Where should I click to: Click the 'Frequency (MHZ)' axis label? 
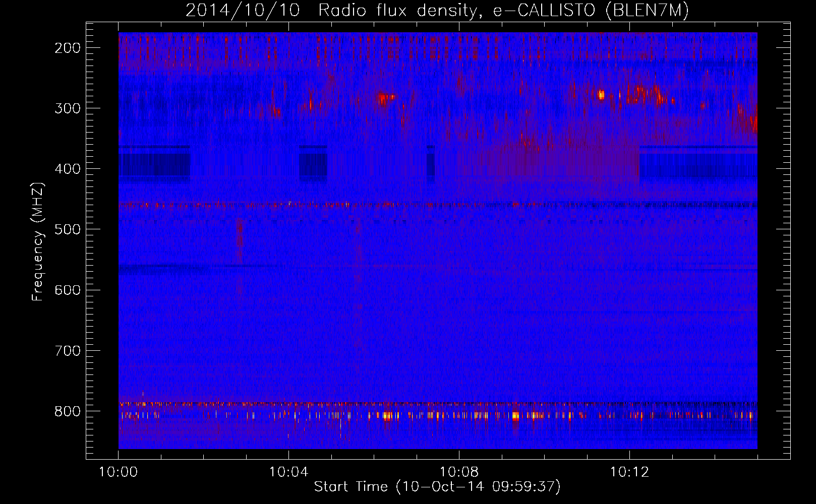point(38,241)
